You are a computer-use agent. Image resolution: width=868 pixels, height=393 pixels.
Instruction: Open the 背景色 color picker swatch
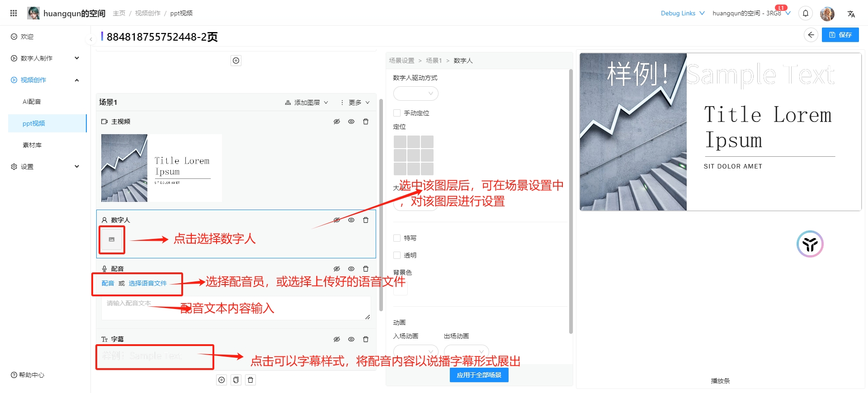(x=401, y=289)
